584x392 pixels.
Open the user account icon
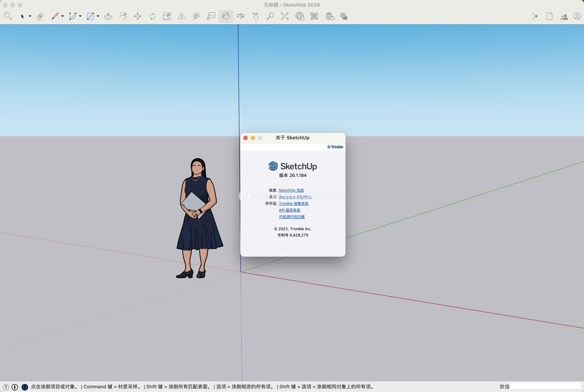(x=577, y=16)
